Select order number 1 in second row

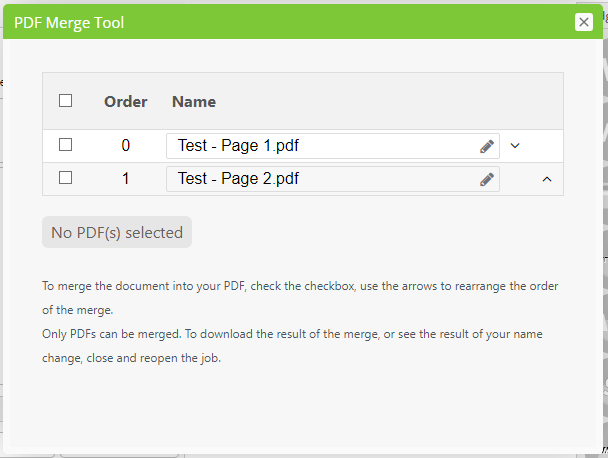(126, 179)
